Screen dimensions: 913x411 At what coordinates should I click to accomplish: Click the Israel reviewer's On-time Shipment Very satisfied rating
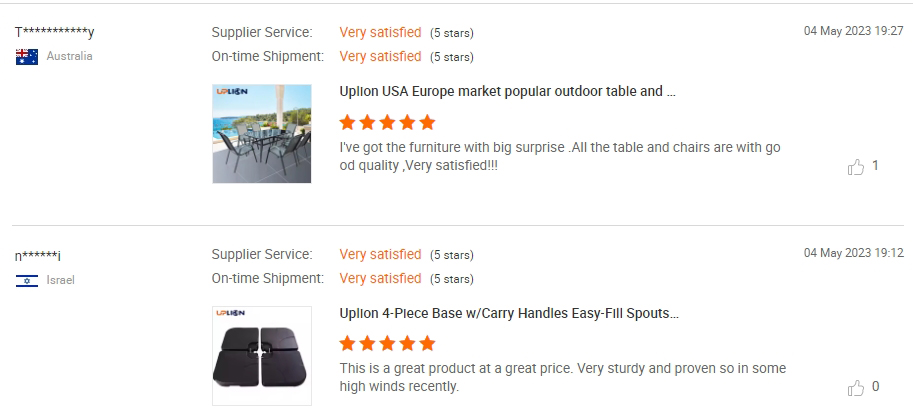point(380,278)
